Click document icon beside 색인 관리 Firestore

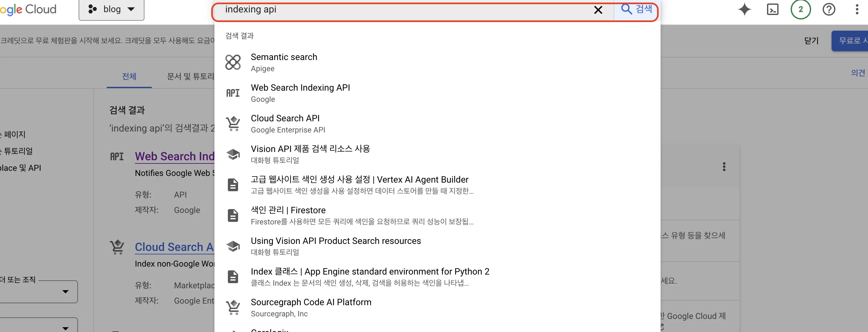point(233,215)
